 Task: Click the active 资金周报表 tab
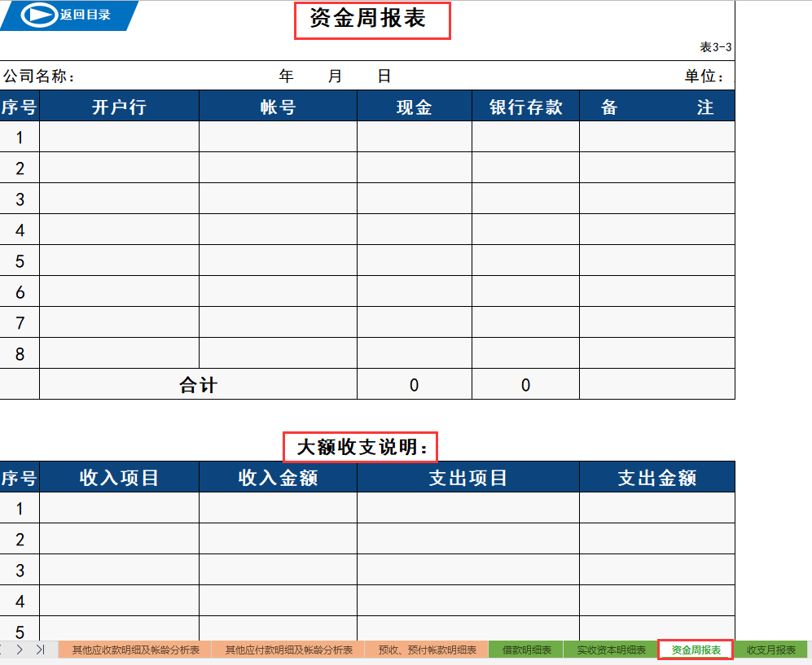tap(696, 650)
